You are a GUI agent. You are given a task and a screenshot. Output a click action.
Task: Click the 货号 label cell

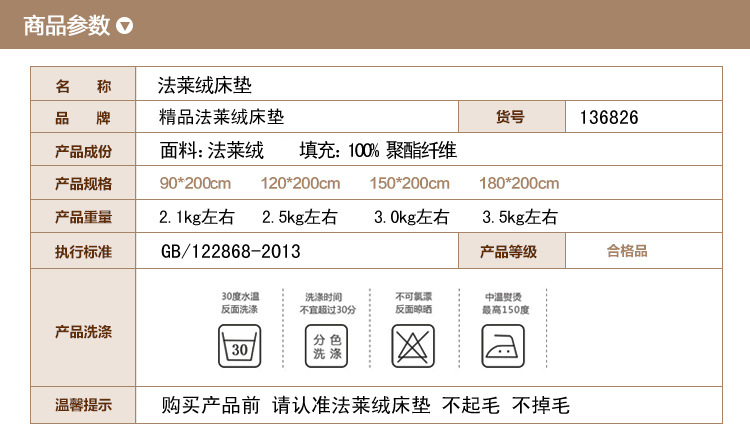click(512, 117)
